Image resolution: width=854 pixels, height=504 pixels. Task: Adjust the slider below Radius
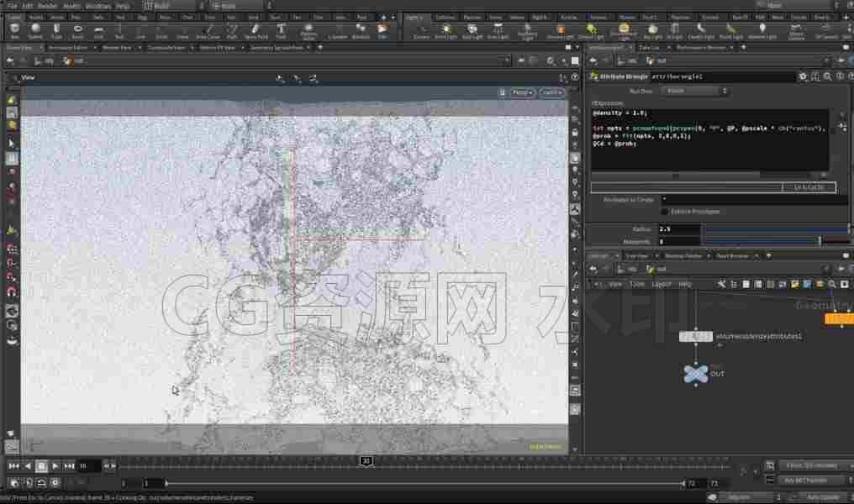(777, 241)
